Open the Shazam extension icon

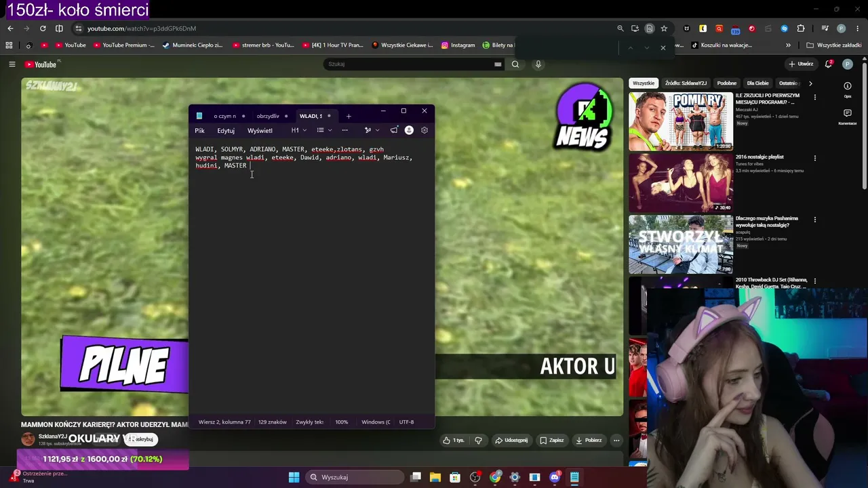coord(784,28)
